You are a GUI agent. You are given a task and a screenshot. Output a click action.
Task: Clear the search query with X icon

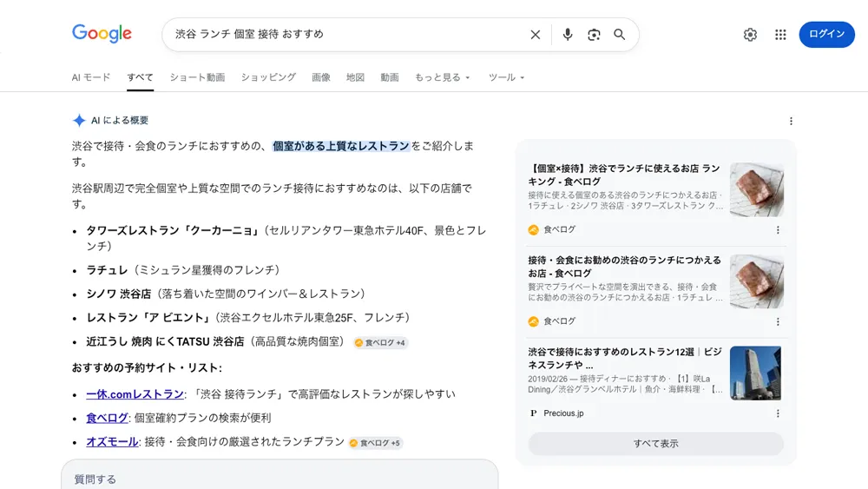click(535, 35)
